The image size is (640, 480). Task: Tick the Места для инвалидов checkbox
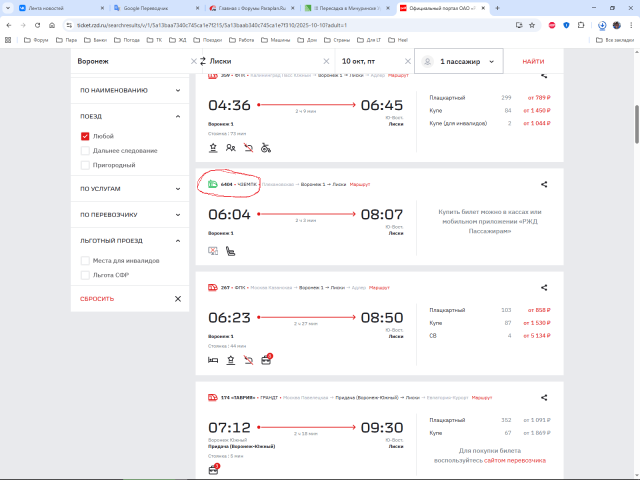(x=86, y=260)
